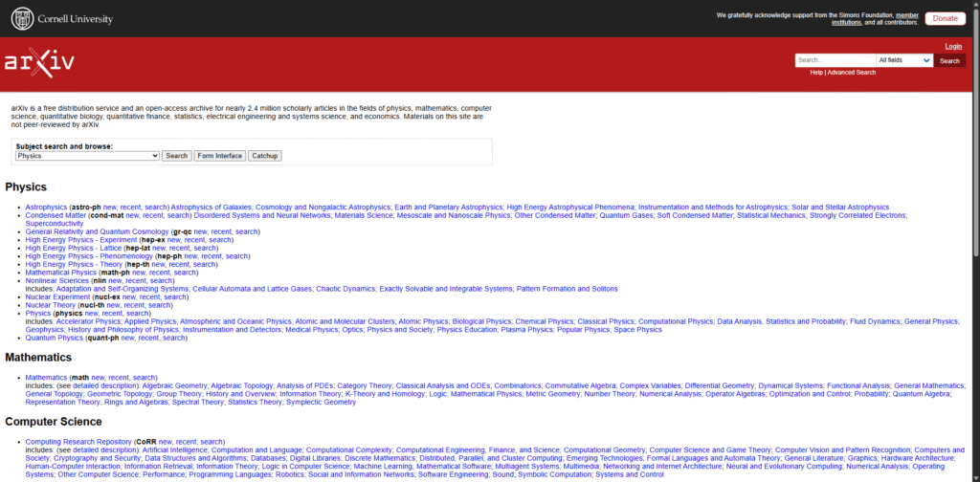
Task: Open the Mathematics archive link
Action: 46,378
